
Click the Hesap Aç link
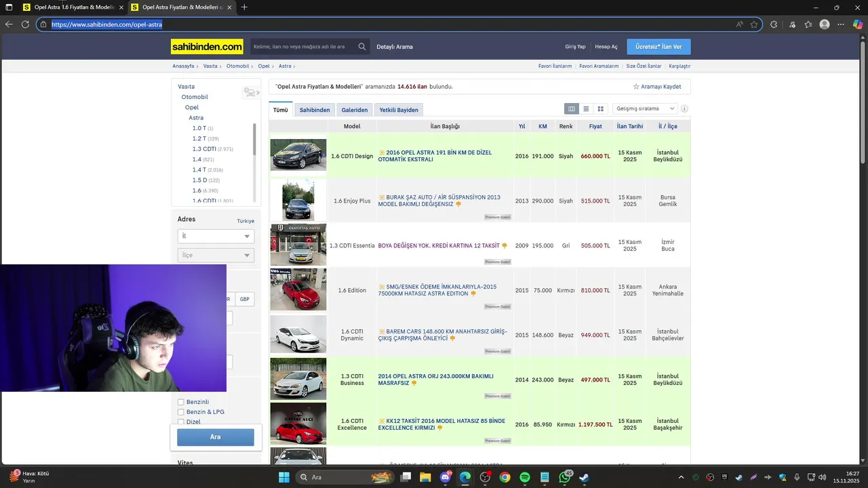(x=606, y=47)
